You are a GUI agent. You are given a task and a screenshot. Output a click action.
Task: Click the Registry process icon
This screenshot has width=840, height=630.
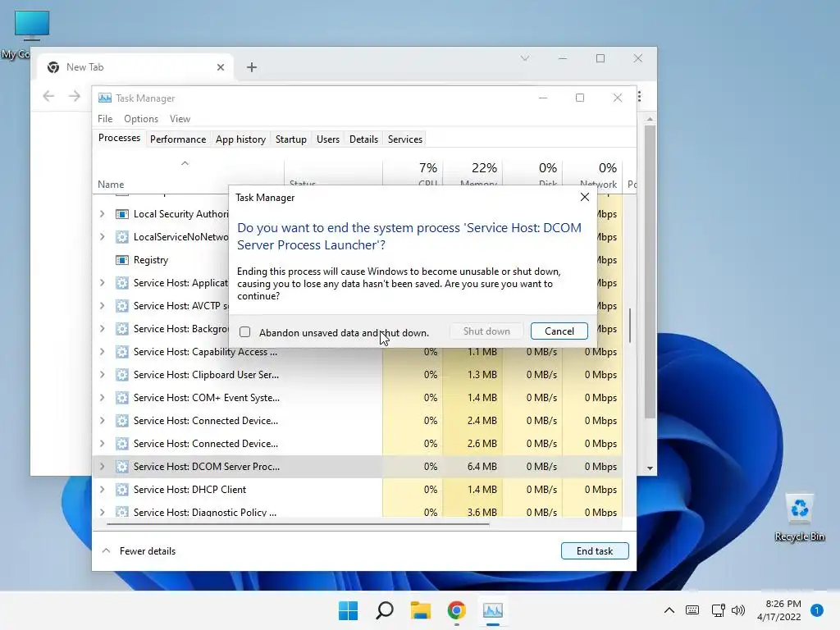coord(122,260)
